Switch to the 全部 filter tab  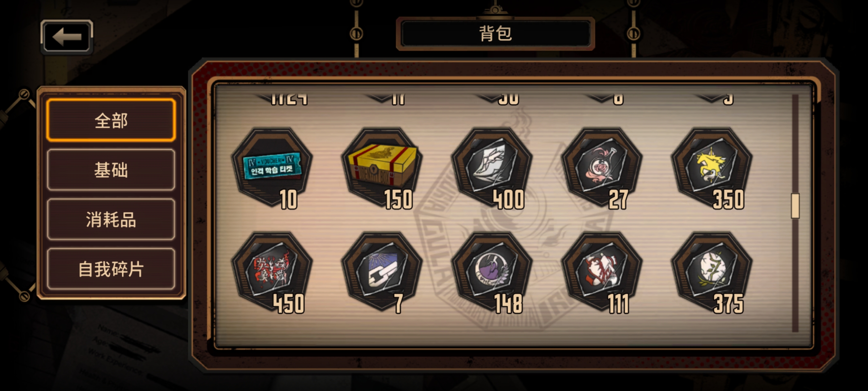[x=111, y=120]
